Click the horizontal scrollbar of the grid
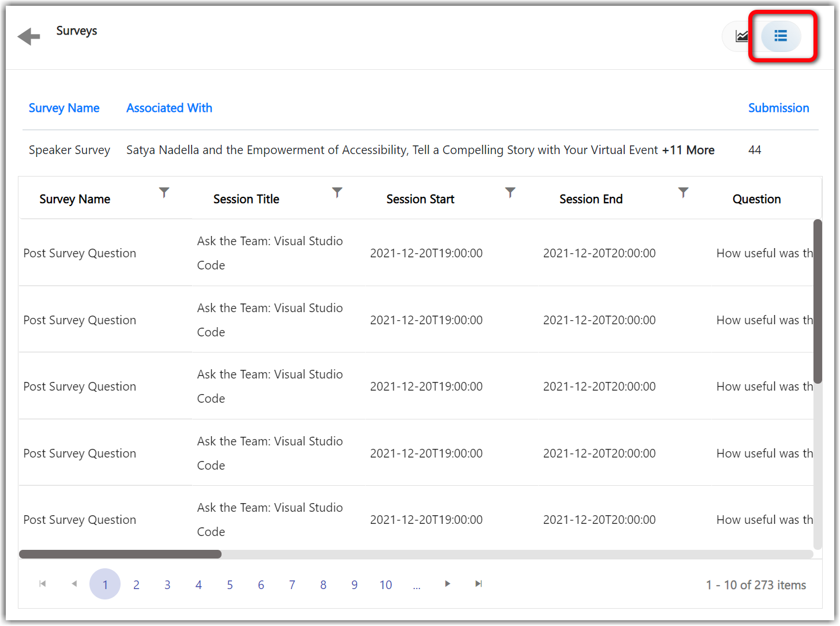The height and width of the screenshot is (626, 840). pos(120,554)
